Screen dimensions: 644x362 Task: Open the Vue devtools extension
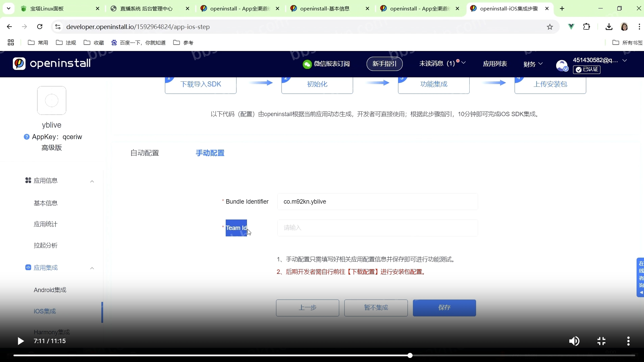[571, 27]
